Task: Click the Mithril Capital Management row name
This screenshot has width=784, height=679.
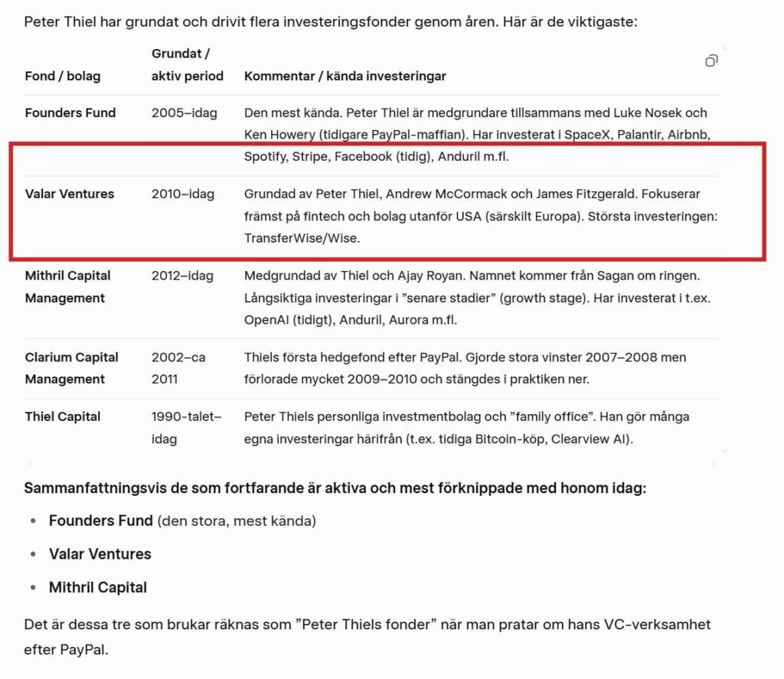Action: pos(67,286)
